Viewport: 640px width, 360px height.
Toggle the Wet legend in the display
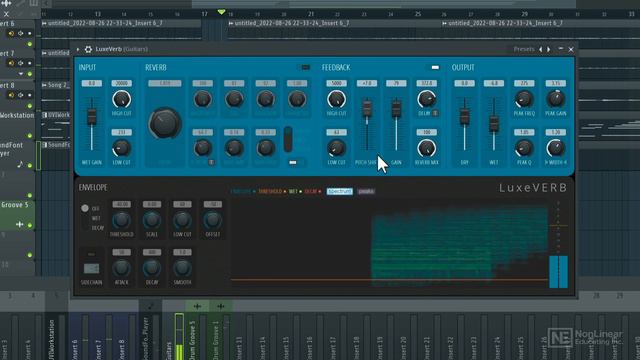click(x=295, y=191)
